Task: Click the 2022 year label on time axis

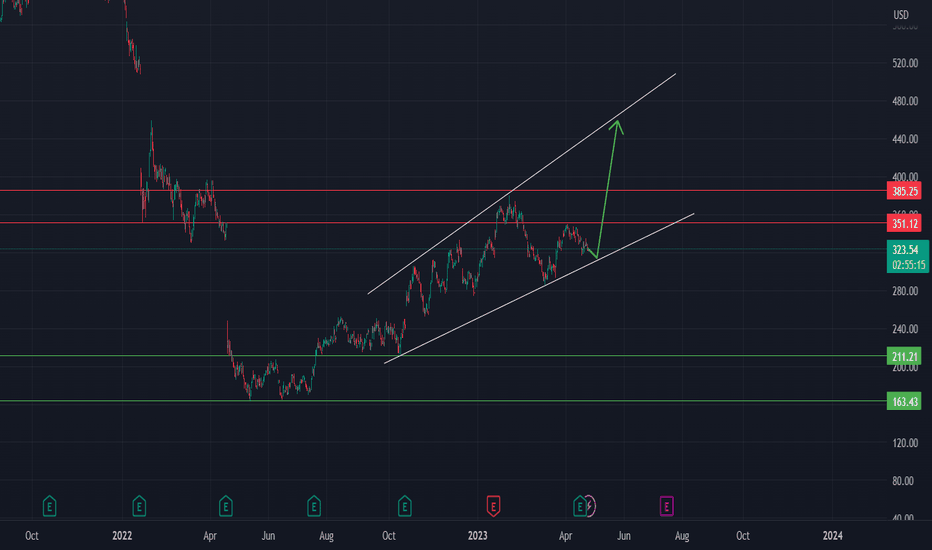Action: point(122,536)
